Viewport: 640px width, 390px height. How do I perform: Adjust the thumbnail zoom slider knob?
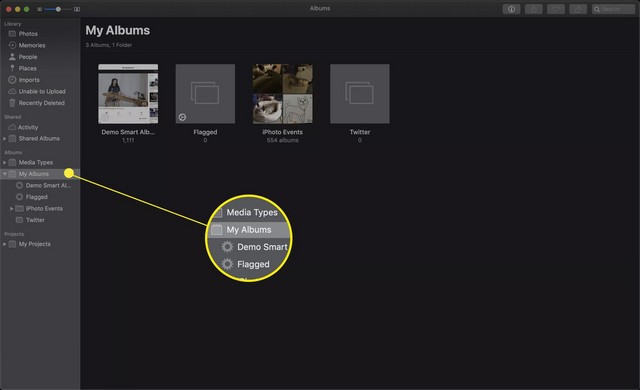pos(58,9)
